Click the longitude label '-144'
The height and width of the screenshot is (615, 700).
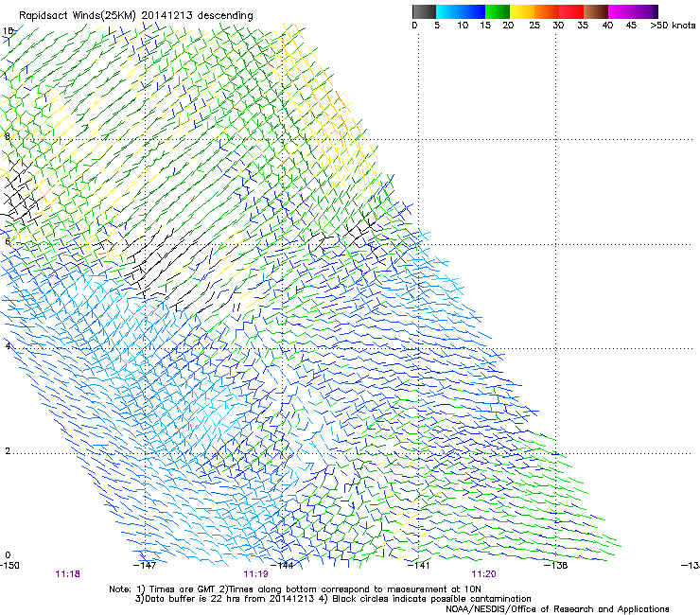(283, 566)
